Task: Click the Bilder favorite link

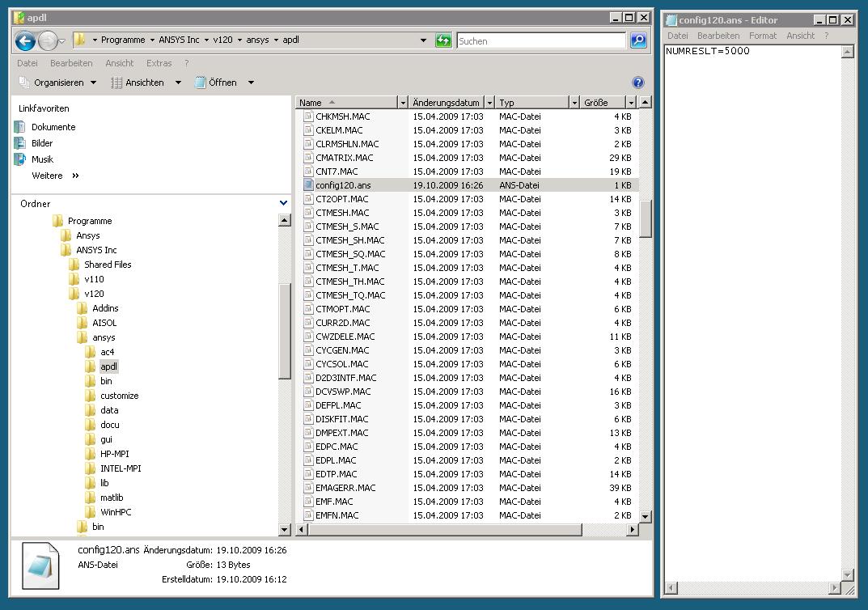Action: coord(42,143)
